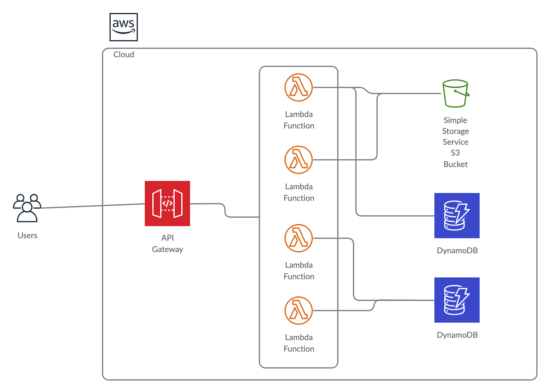The width and height of the screenshot is (549, 392).
Task: Select the connector from API Gateway to Lambda group
Action: pos(225,210)
